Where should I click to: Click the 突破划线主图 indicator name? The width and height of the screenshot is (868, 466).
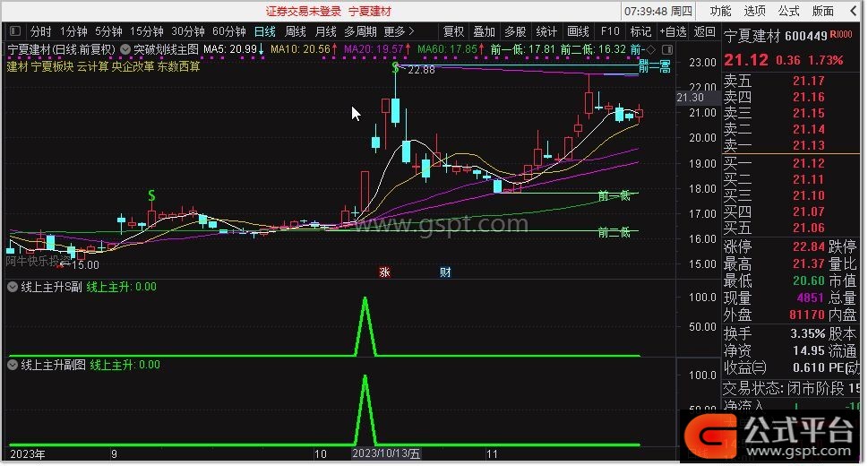[166, 49]
